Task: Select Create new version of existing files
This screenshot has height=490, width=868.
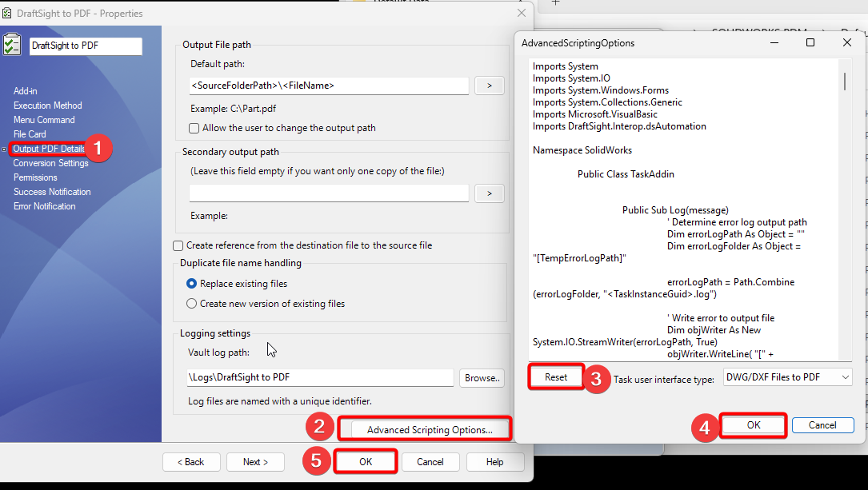Action: pyautogui.click(x=191, y=304)
